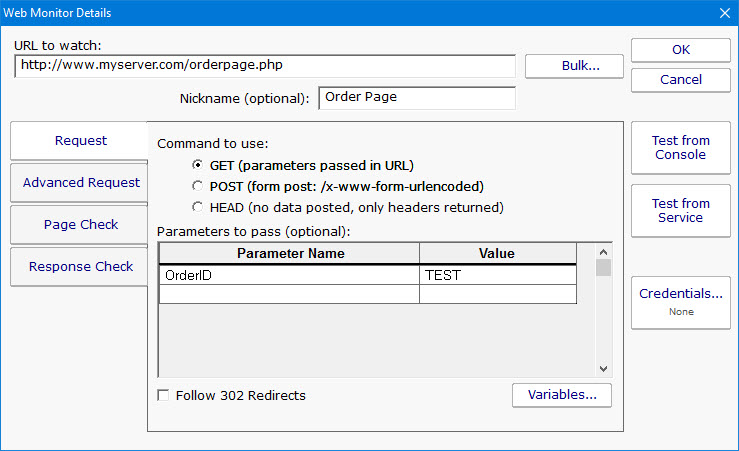Go to the Page Check tab
The width and height of the screenshot is (739, 451).
[x=80, y=225]
